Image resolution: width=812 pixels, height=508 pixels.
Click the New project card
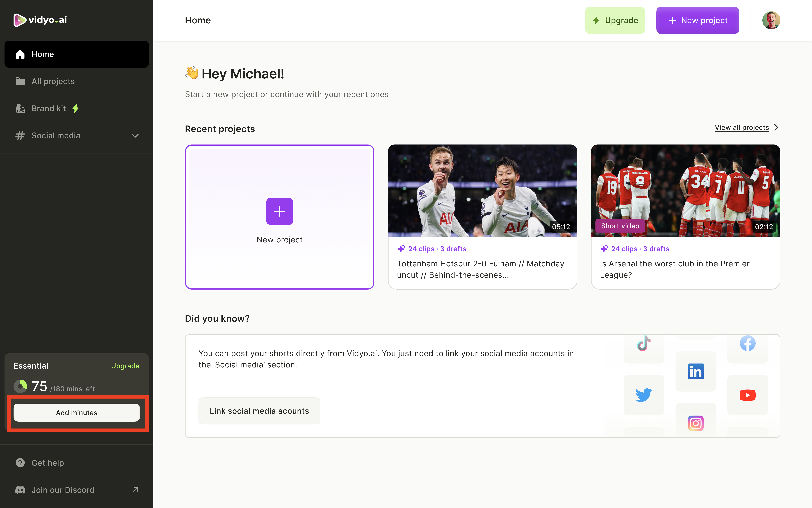tap(280, 217)
